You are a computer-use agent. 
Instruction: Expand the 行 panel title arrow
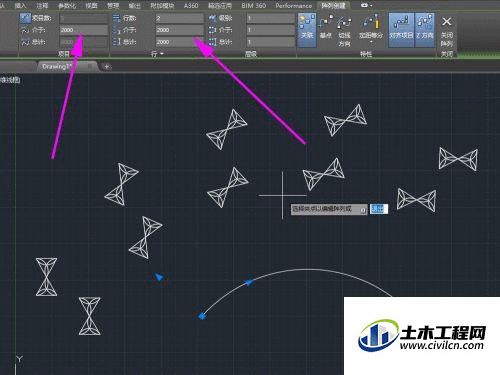(162, 54)
